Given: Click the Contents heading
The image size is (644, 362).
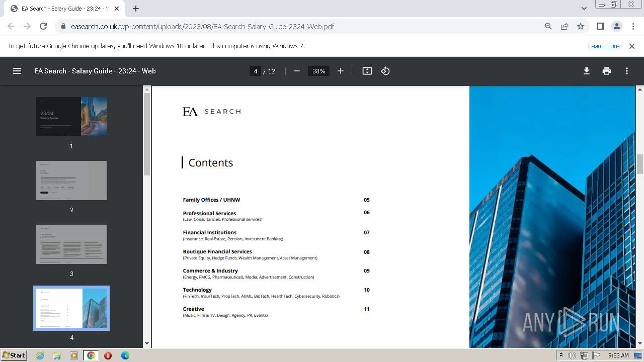Looking at the screenshot, I should tap(210, 162).
